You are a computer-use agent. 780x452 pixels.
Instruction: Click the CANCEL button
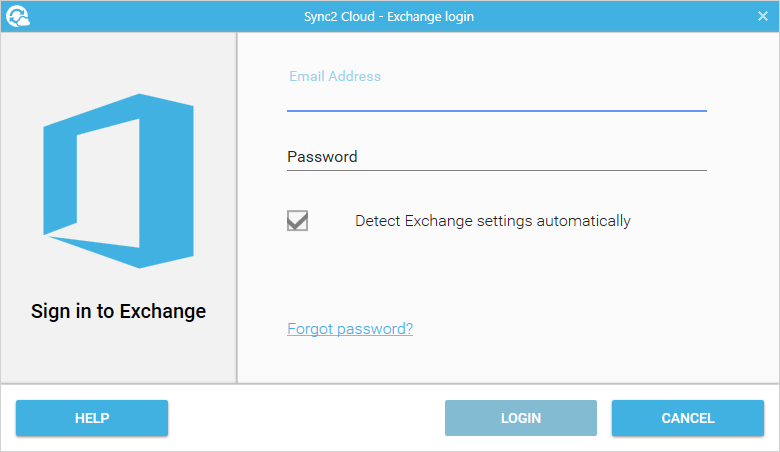[688, 418]
